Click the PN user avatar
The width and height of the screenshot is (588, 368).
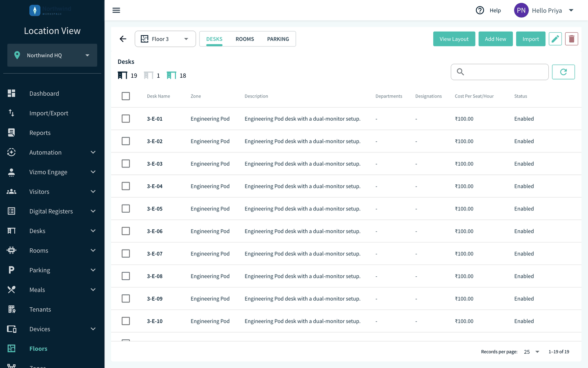(x=521, y=10)
